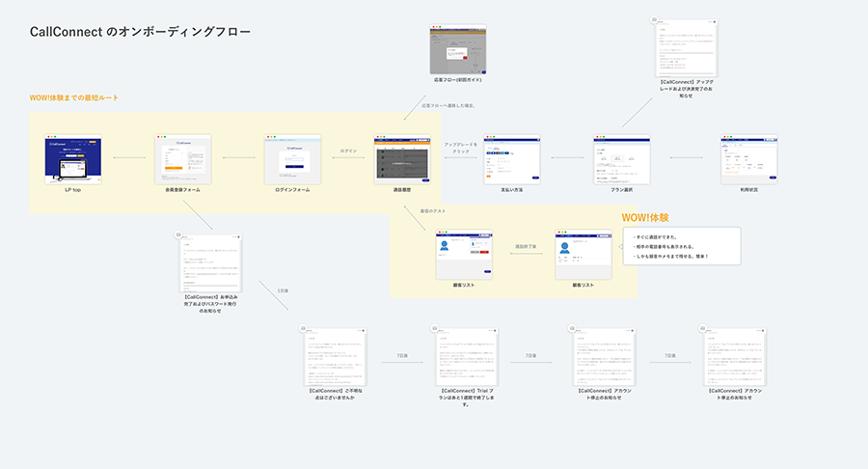Screen dimensions: 868x469
Task: Click the mail icon on the アップグレードおよび決済完了 email
Action: 654,19
